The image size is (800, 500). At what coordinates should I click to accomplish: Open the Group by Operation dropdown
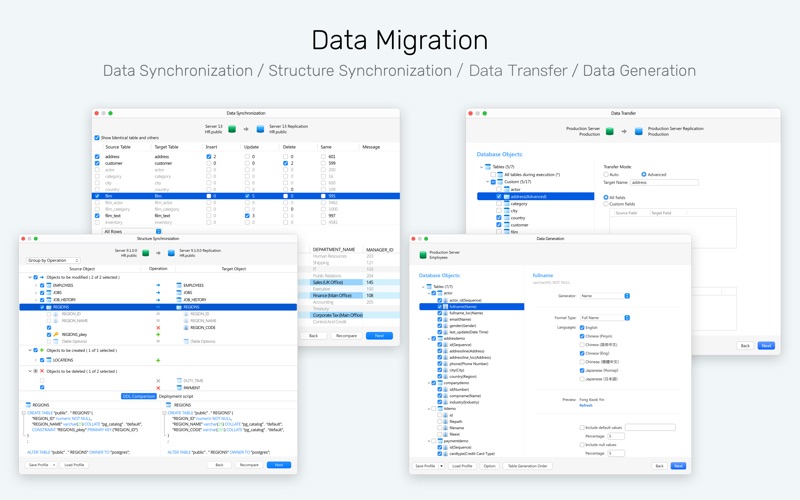point(53,260)
